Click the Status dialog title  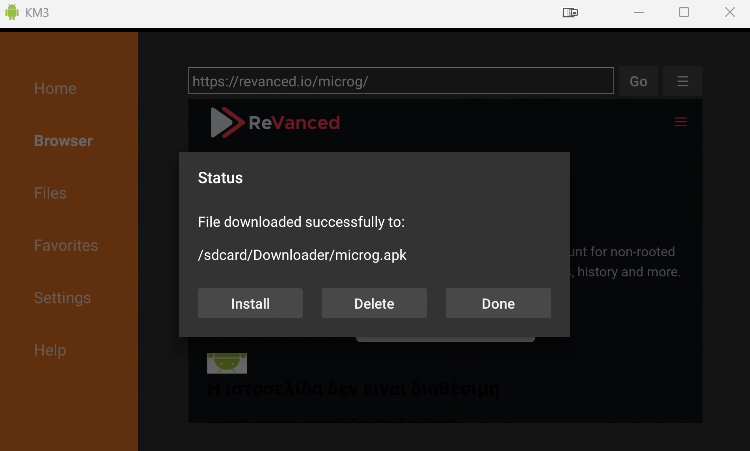[x=220, y=177]
